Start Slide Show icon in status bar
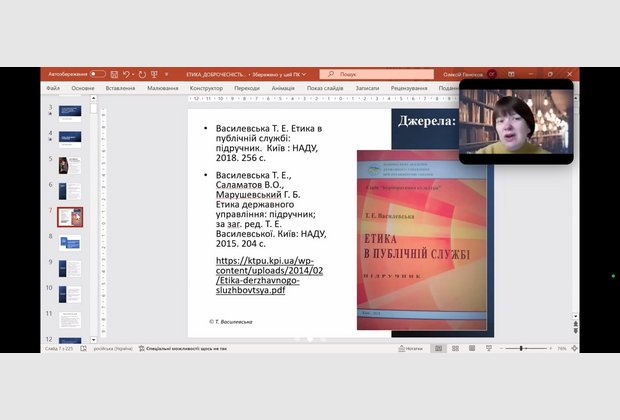 [x=489, y=348]
